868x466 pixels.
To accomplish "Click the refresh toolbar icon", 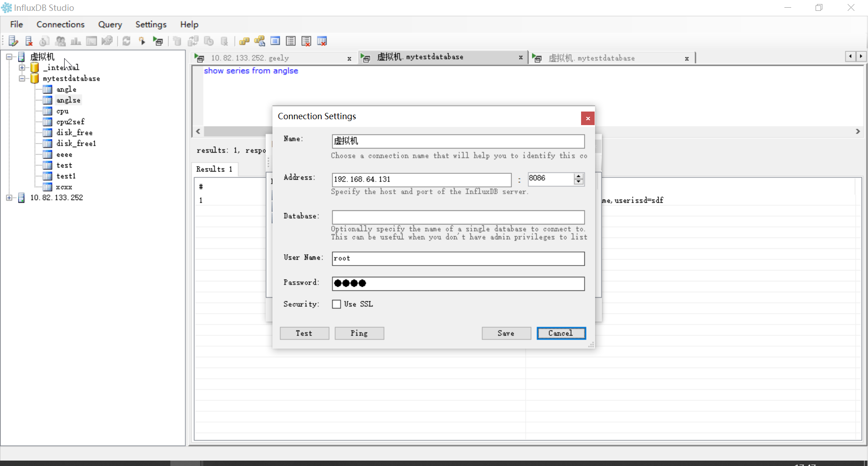I will click(127, 41).
